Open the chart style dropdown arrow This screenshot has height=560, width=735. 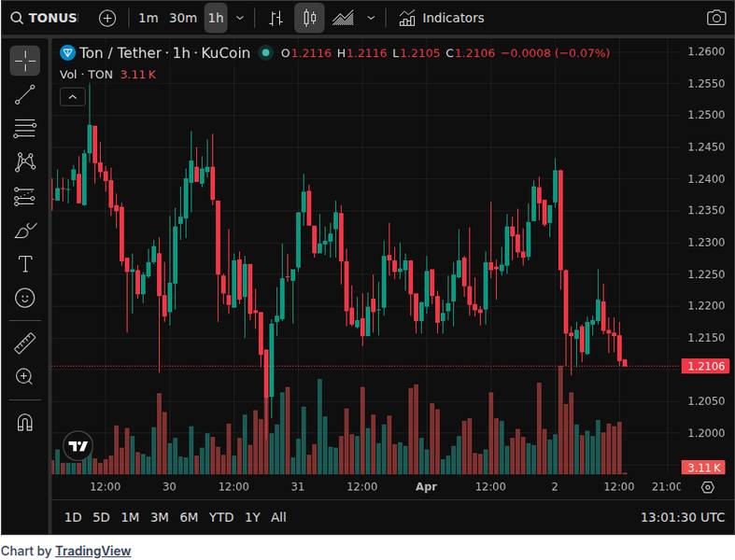click(371, 19)
